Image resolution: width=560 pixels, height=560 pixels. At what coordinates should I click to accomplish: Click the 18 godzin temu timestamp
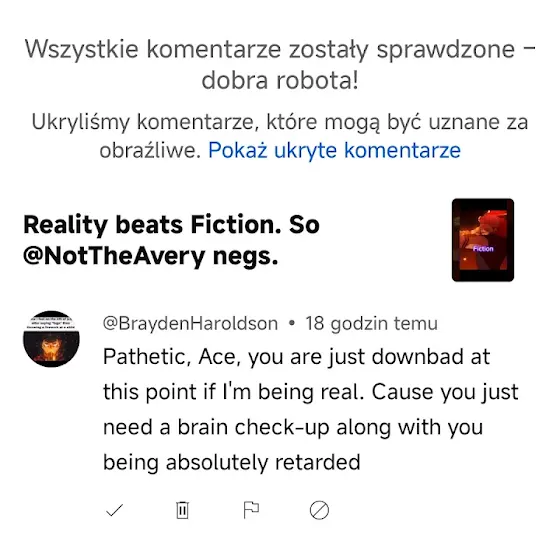tap(371, 324)
